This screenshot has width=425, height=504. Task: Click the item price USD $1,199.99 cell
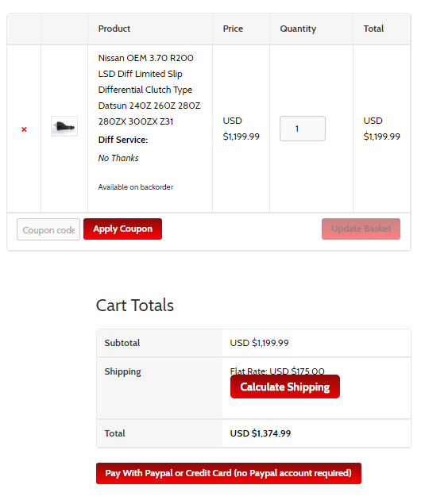coord(241,129)
